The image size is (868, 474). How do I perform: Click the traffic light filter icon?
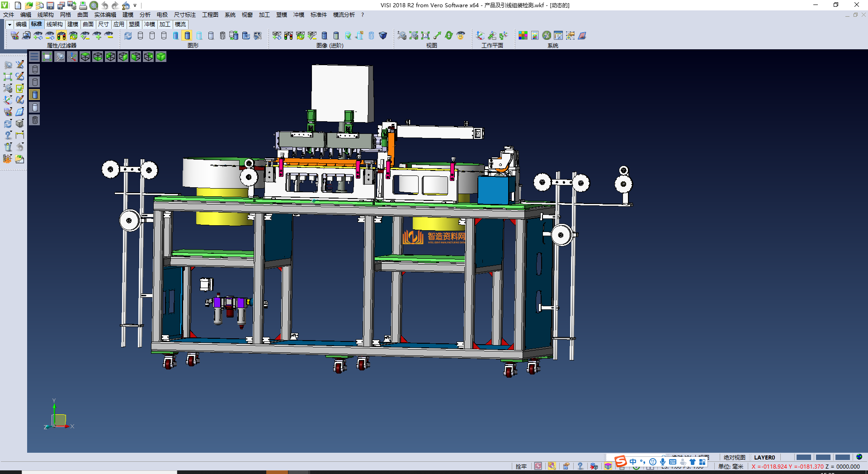click(x=61, y=35)
